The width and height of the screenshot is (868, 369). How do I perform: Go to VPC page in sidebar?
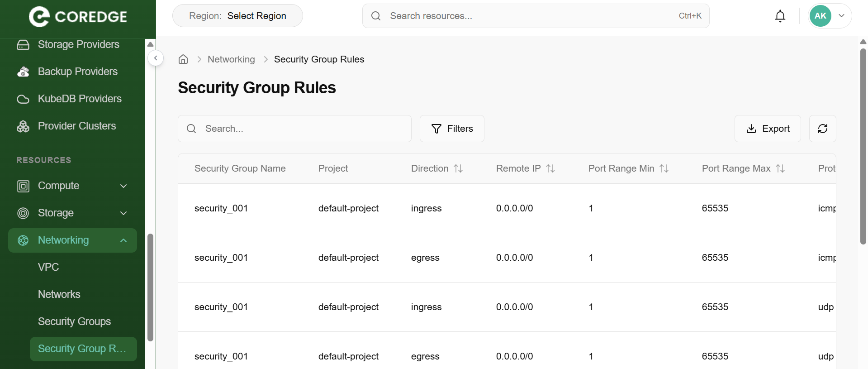tap(48, 267)
